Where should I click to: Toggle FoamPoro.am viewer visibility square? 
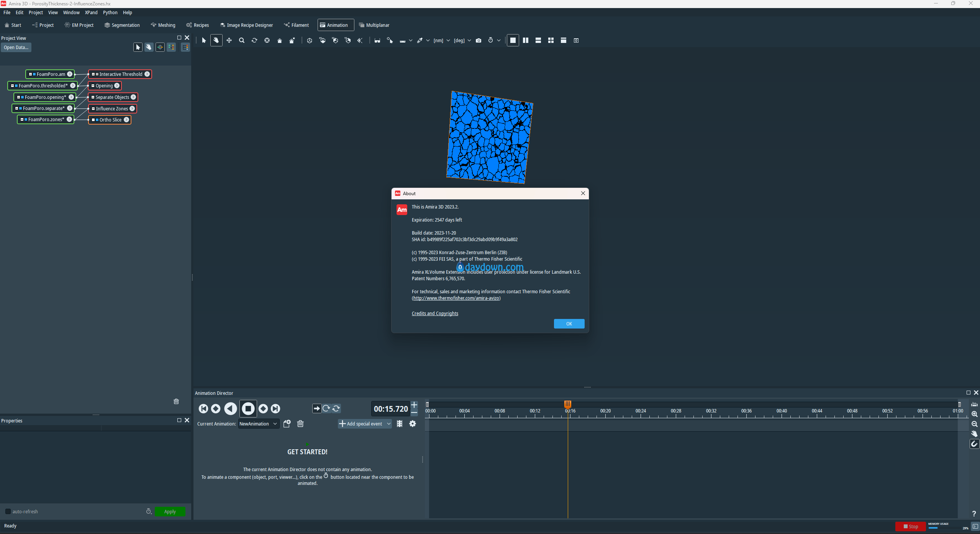tap(34, 74)
